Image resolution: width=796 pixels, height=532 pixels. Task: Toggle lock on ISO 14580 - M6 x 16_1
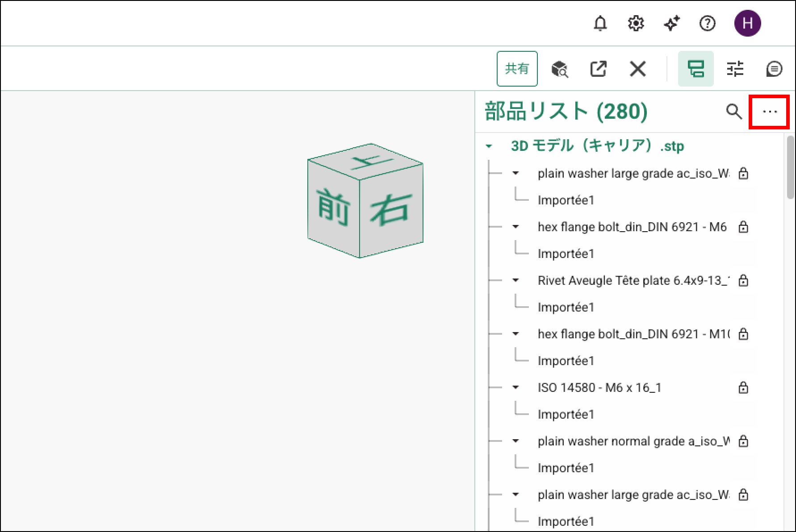point(743,387)
